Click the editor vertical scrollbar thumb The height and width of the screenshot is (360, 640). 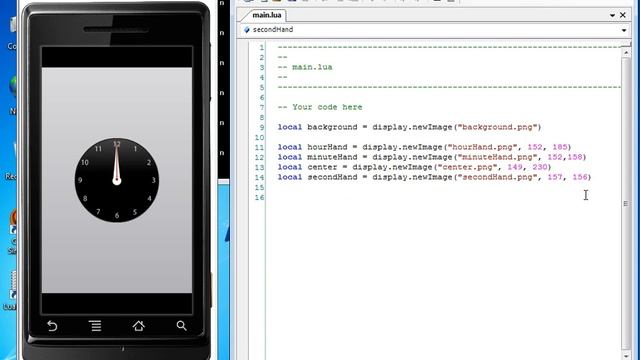coord(626,203)
